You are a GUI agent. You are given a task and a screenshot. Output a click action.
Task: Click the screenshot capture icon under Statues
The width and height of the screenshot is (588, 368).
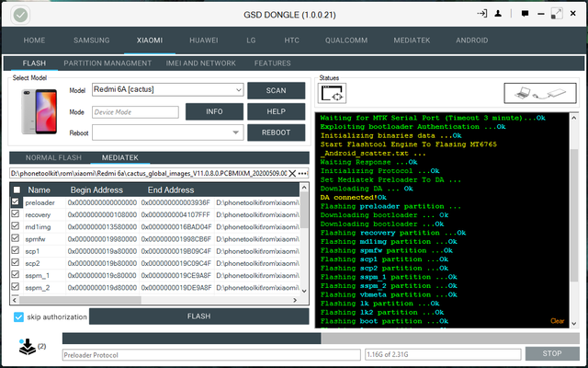333,94
